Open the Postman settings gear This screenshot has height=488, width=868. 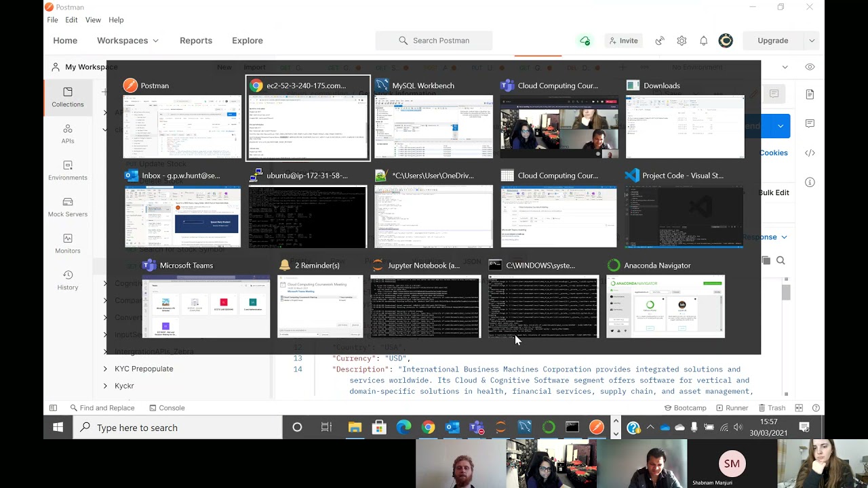point(682,41)
